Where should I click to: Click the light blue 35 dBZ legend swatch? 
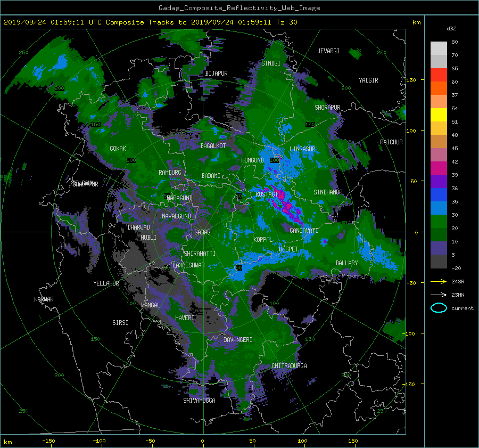point(439,208)
